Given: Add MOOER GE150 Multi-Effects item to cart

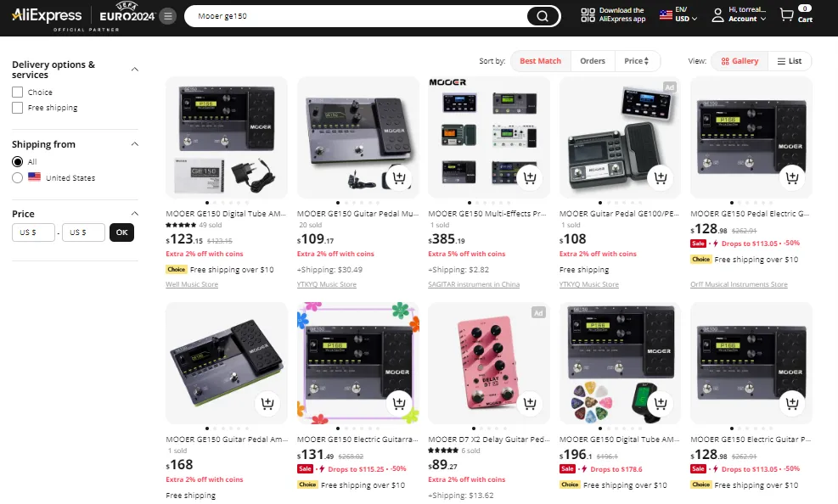Looking at the screenshot, I should [530, 177].
